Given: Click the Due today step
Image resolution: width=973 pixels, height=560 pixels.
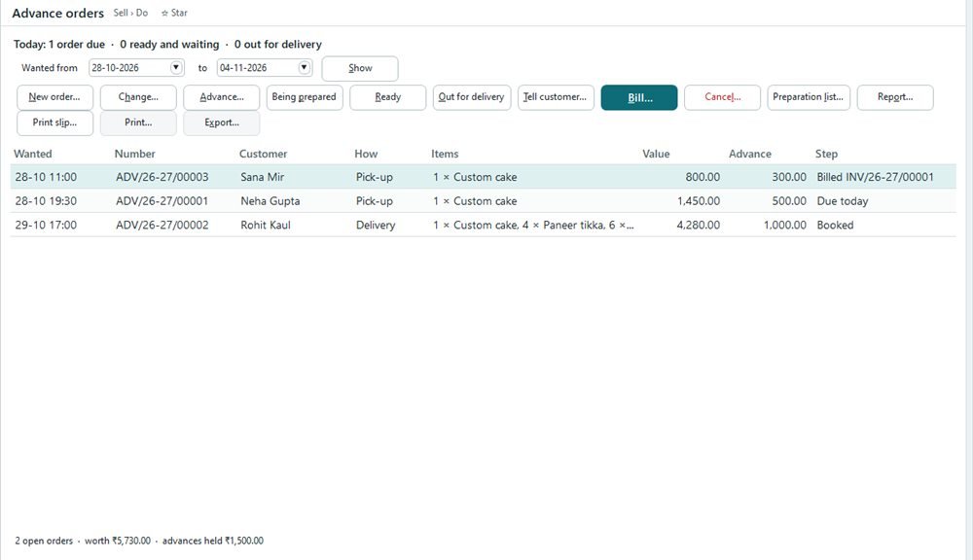Looking at the screenshot, I should 842,201.
